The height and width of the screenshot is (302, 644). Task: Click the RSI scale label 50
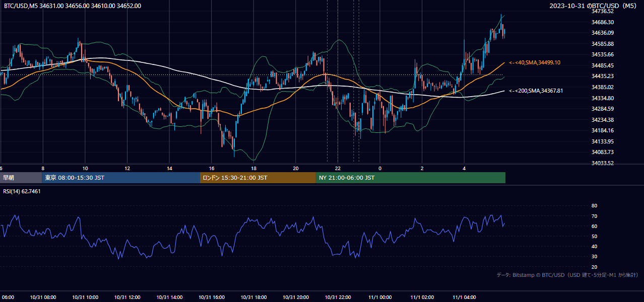click(594, 236)
